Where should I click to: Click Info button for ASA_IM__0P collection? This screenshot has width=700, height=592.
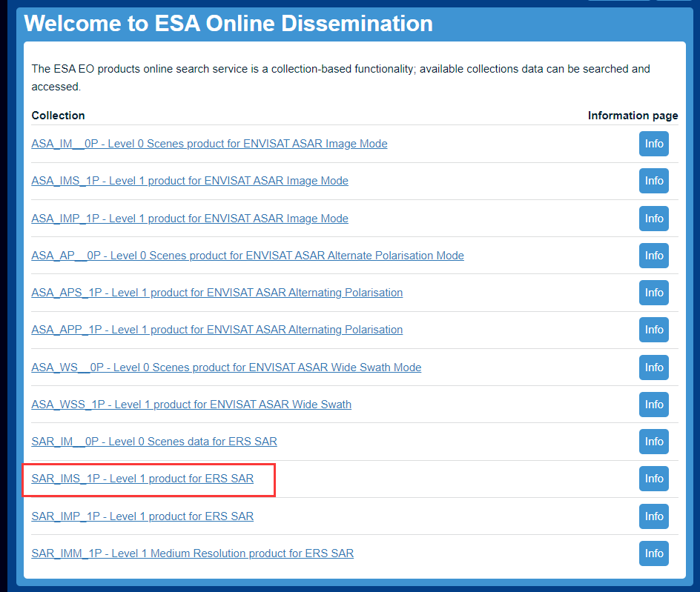tap(654, 144)
